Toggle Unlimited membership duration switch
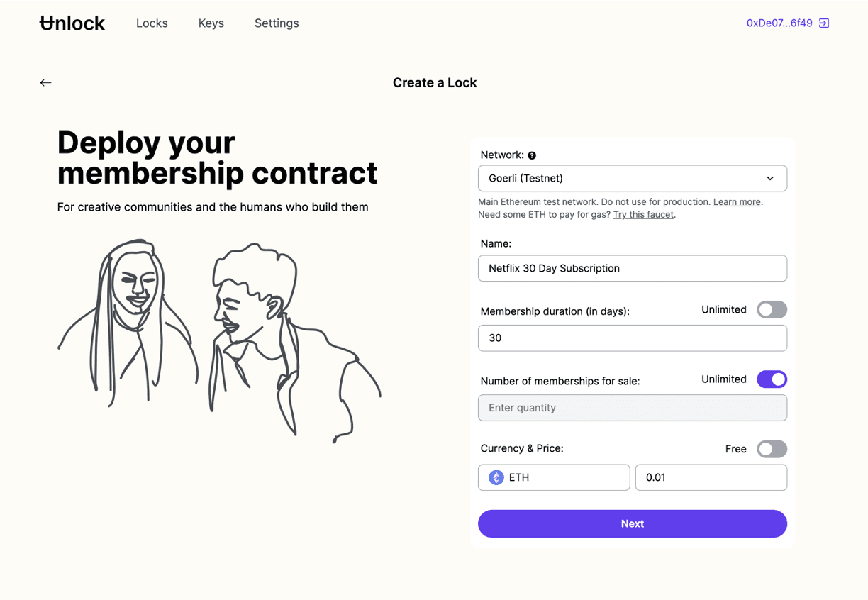 772,310
